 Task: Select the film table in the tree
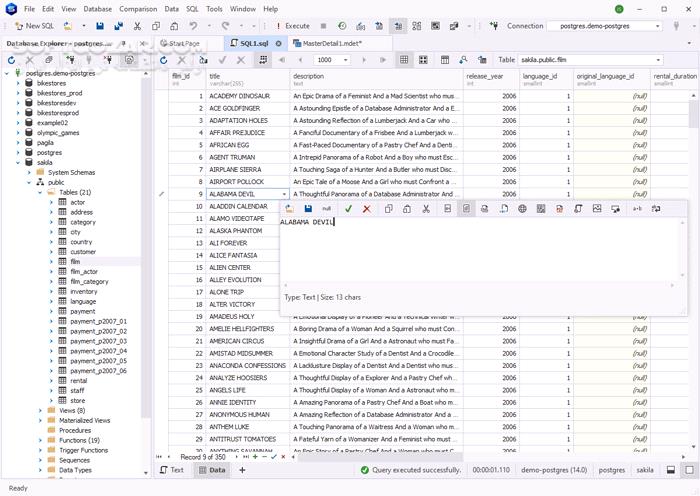75,262
